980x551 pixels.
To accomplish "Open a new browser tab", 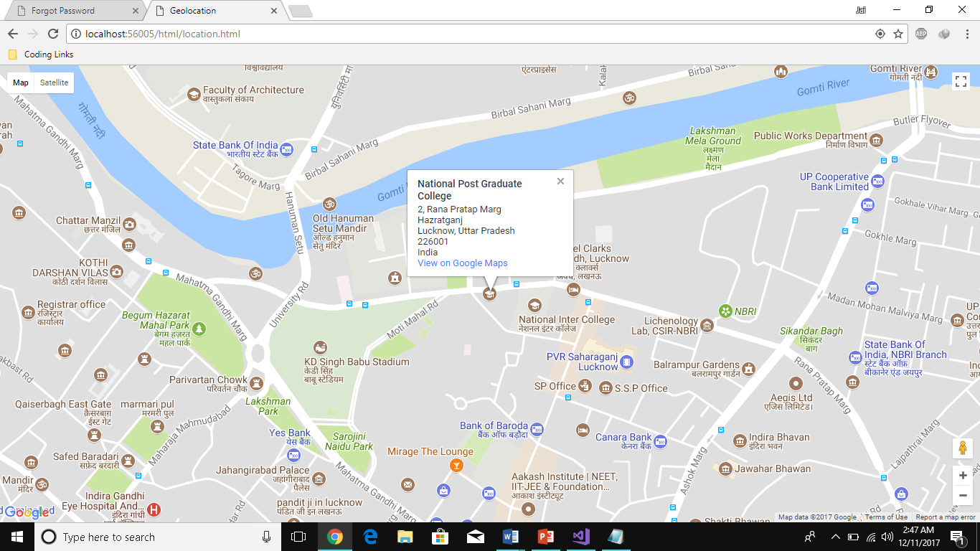I will pos(300,11).
